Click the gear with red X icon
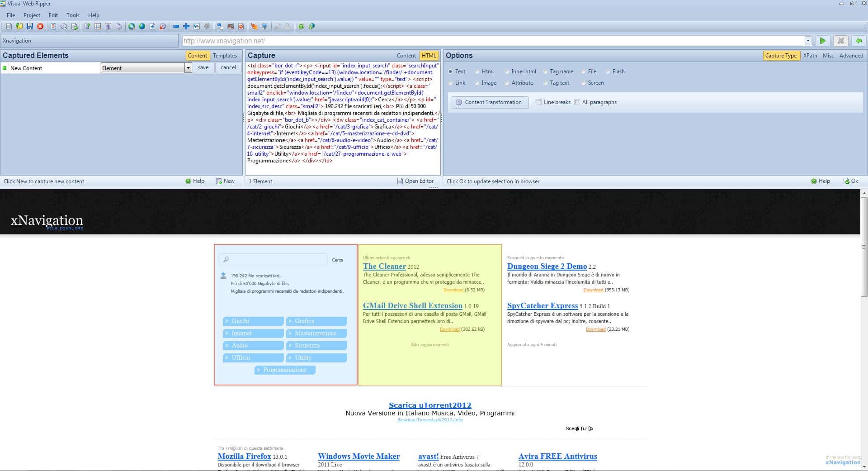Viewport: 868px width, 471px height. (x=162, y=26)
